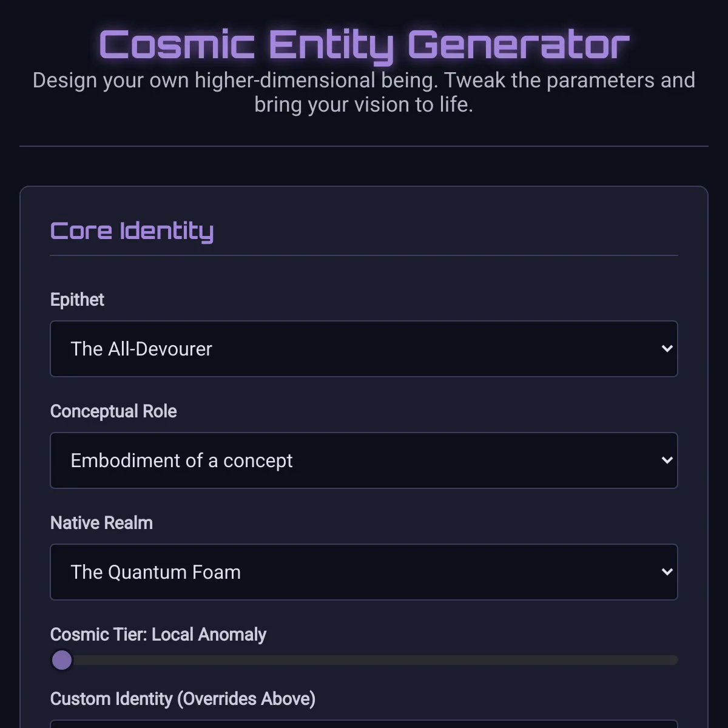Viewport: 728px width, 728px height.
Task: Click the divider line below the page subtitle
Action: 364,146
